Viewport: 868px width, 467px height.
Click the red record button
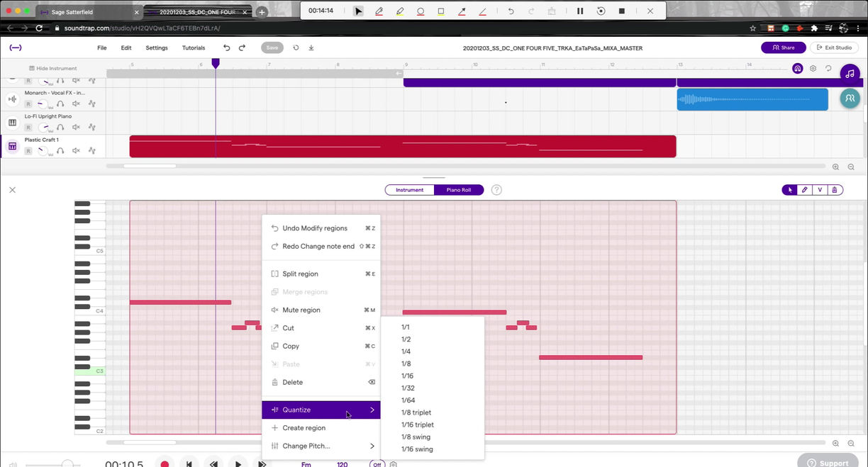click(x=165, y=464)
